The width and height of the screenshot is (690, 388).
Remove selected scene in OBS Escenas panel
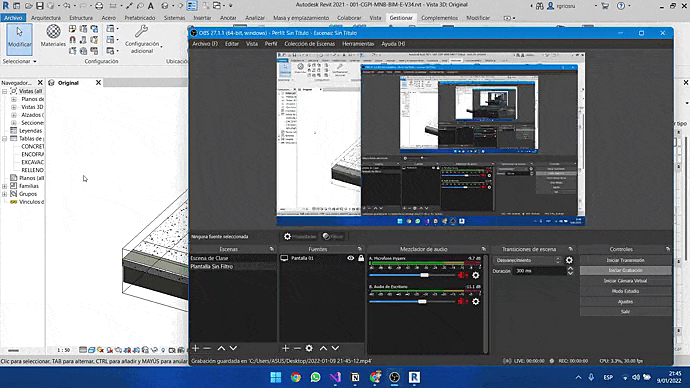pos(207,348)
